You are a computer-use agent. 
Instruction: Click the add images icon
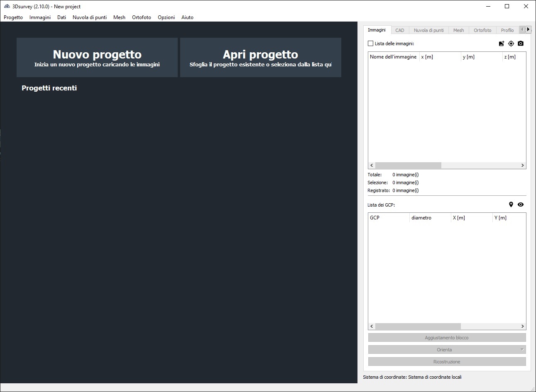point(502,44)
